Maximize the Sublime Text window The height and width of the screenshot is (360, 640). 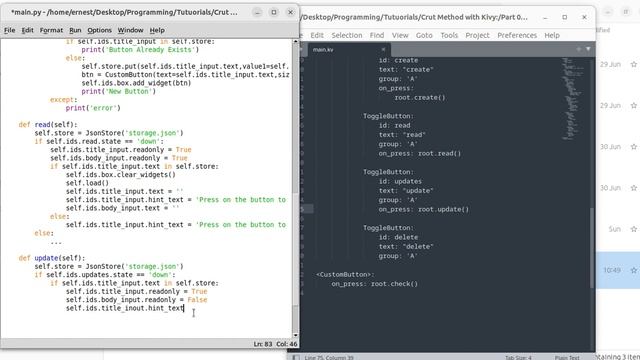(564, 17)
